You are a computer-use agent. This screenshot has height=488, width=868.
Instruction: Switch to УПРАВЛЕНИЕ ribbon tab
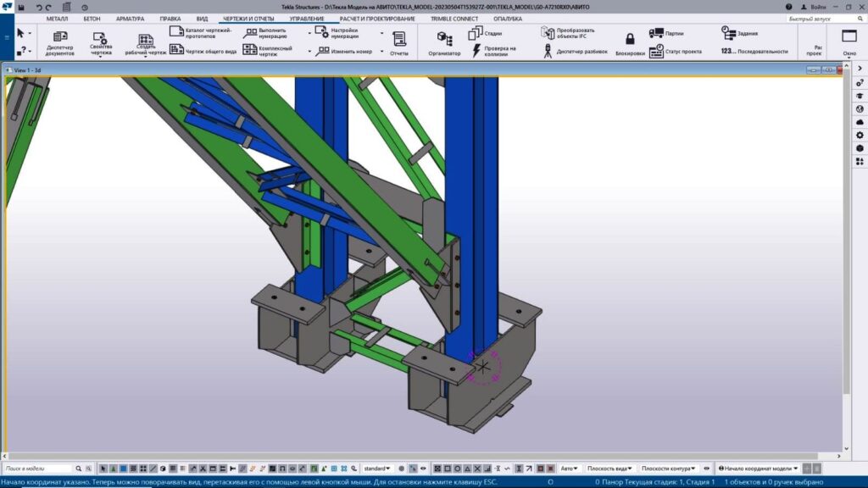pyautogui.click(x=307, y=19)
